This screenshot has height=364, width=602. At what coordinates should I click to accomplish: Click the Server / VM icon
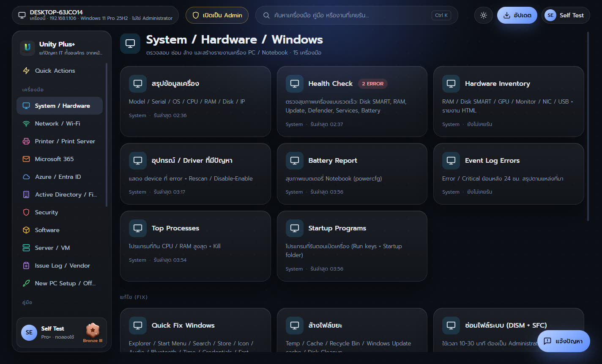point(26,248)
